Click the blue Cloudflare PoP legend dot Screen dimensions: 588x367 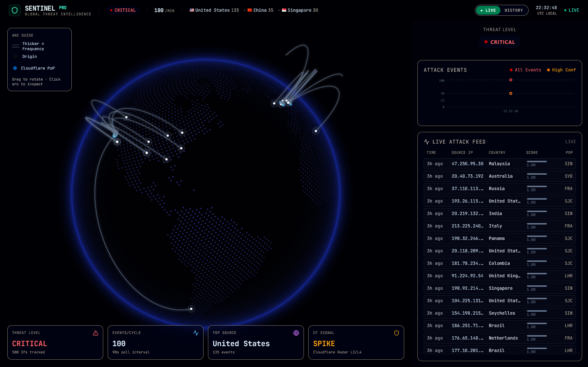pyautogui.click(x=15, y=68)
